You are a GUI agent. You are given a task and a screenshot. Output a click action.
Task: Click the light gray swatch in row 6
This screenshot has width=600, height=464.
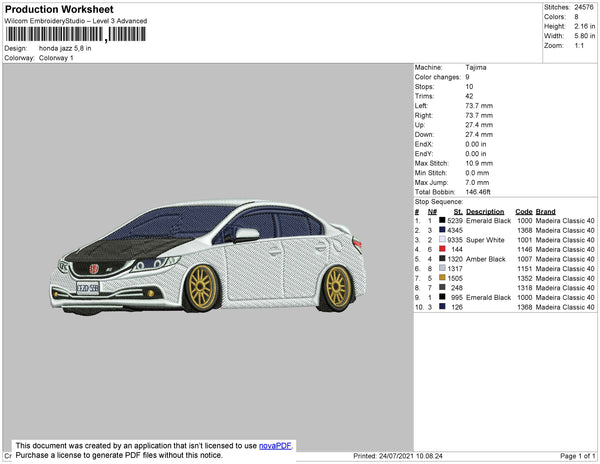point(442,268)
